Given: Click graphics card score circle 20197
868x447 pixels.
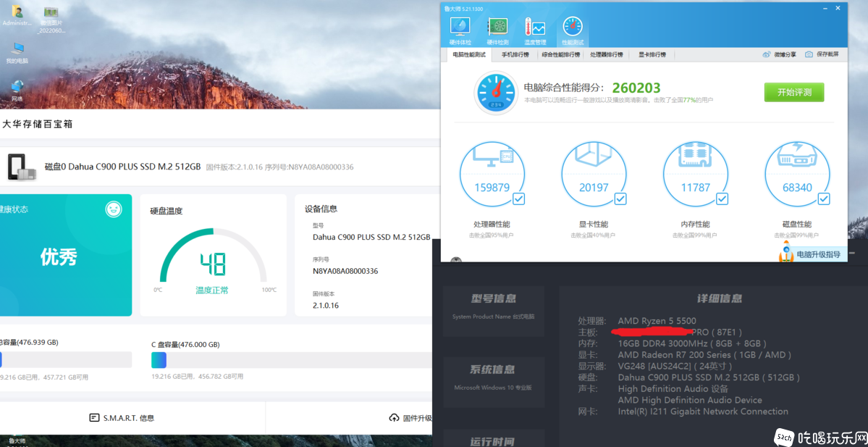Looking at the screenshot, I should 594,173.
